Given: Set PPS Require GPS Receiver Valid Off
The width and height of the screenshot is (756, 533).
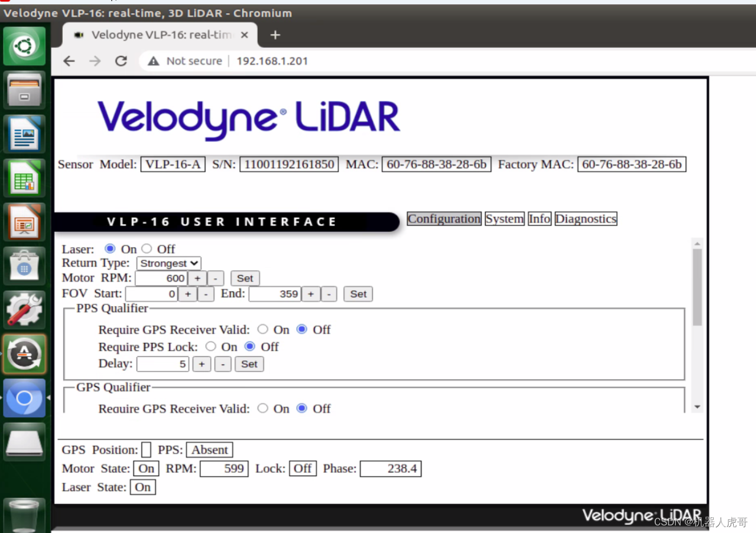Looking at the screenshot, I should coord(302,329).
